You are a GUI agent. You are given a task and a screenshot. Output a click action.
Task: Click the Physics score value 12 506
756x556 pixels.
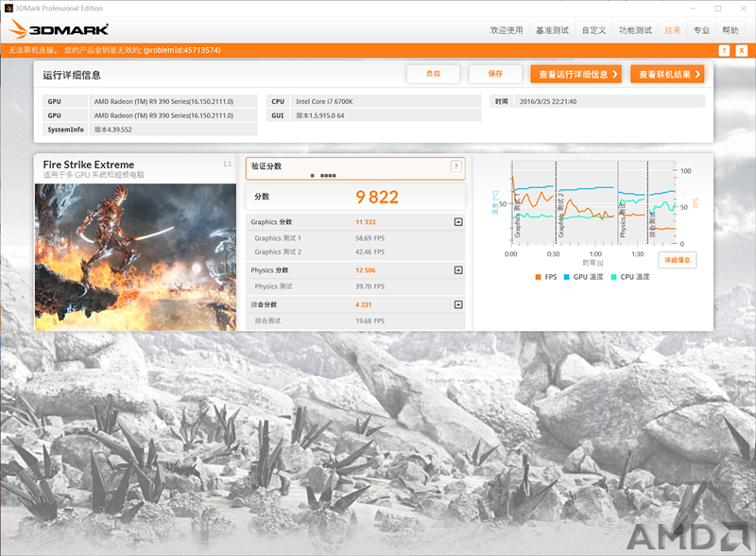[x=366, y=270]
